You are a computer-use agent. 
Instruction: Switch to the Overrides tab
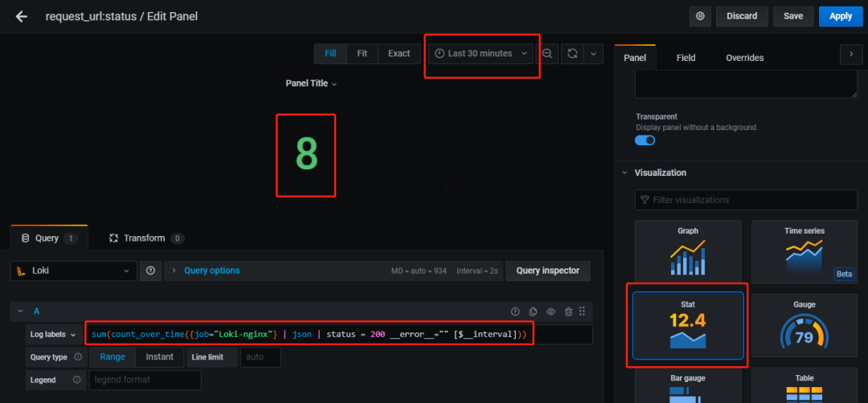(744, 58)
